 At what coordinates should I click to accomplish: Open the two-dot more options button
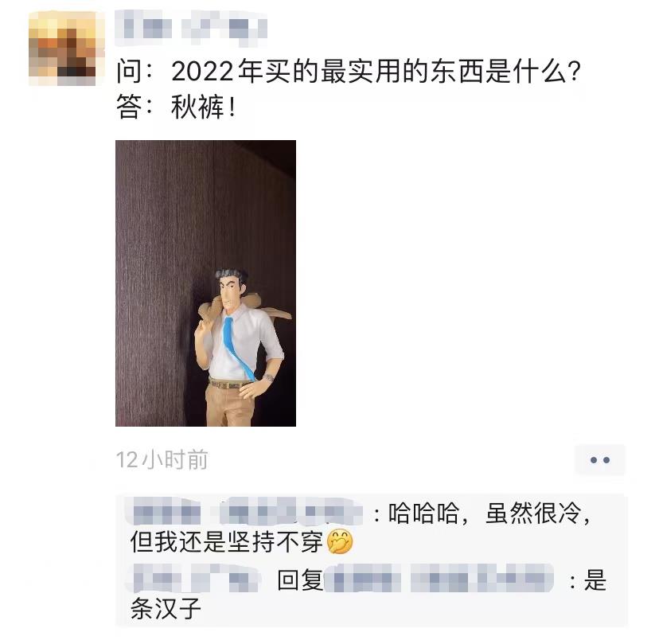[600, 460]
